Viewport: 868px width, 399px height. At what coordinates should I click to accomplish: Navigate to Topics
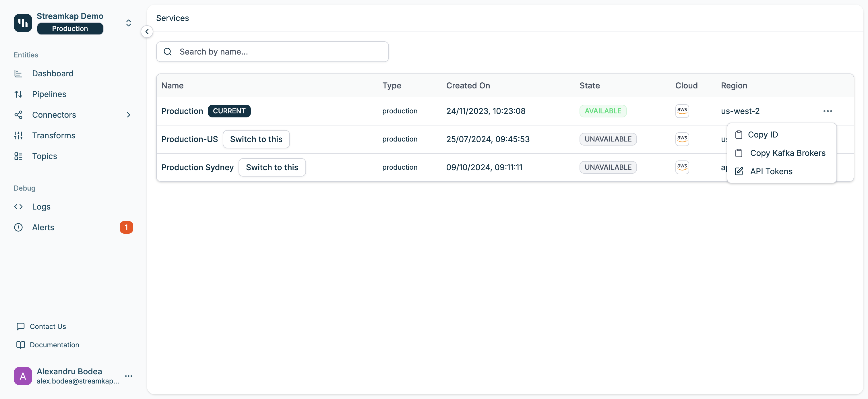tap(44, 156)
